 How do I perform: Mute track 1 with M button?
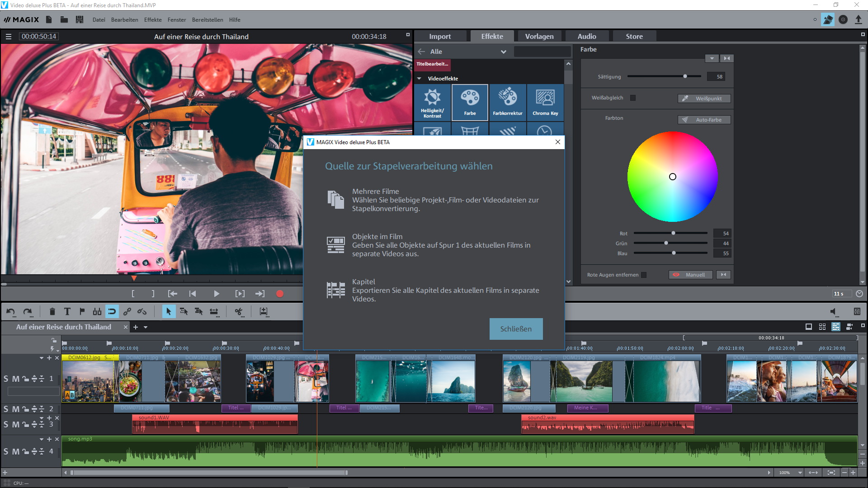click(x=15, y=379)
